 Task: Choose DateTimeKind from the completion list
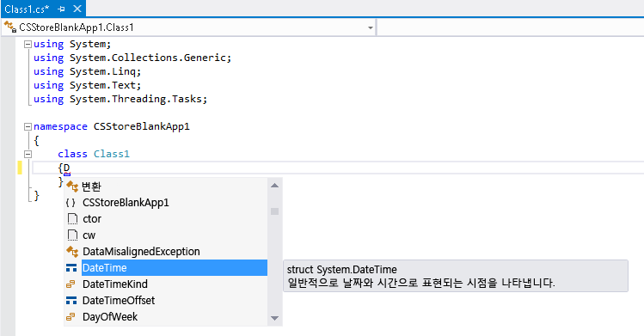[166, 284]
